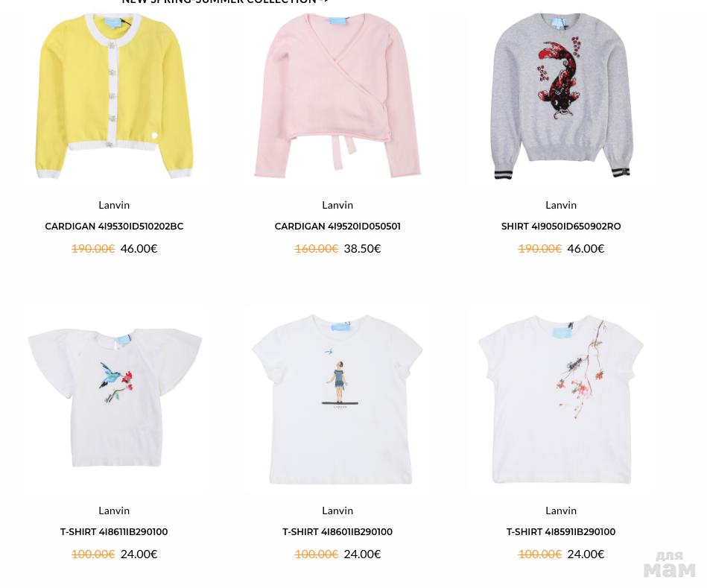Open the hummingbird t-shirt image
This screenshot has height=588, width=707.
[x=115, y=398]
